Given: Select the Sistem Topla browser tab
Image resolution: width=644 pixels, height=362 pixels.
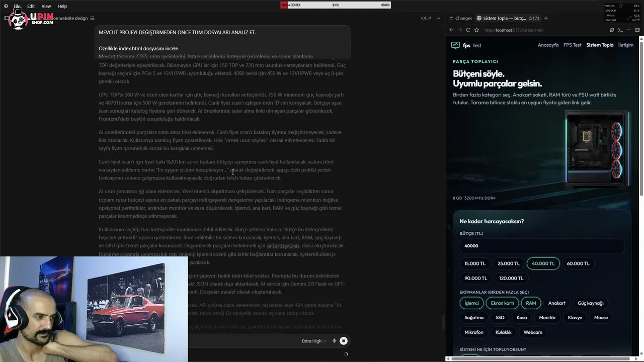Looking at the screenshot, I should 507,18.
